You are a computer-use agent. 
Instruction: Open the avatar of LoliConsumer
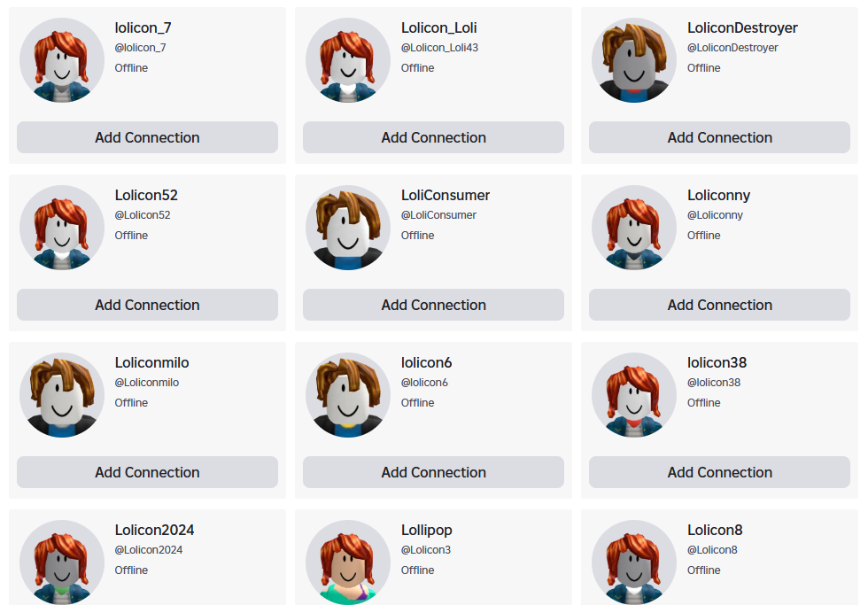[348, 228]
